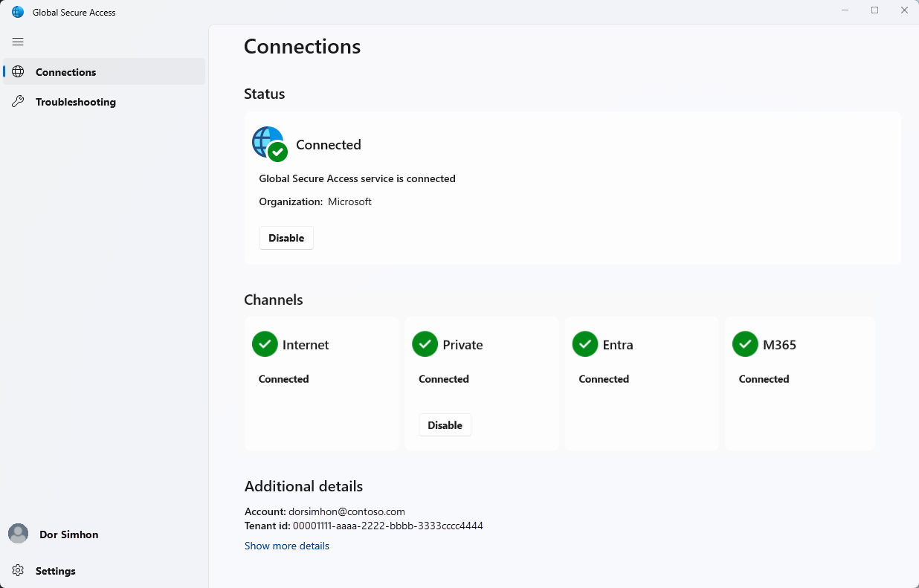The width and height of the screenshot is (919, 588).
Task: Click the user avatar for Dor Simhon
Action: (x=18, y=534)
